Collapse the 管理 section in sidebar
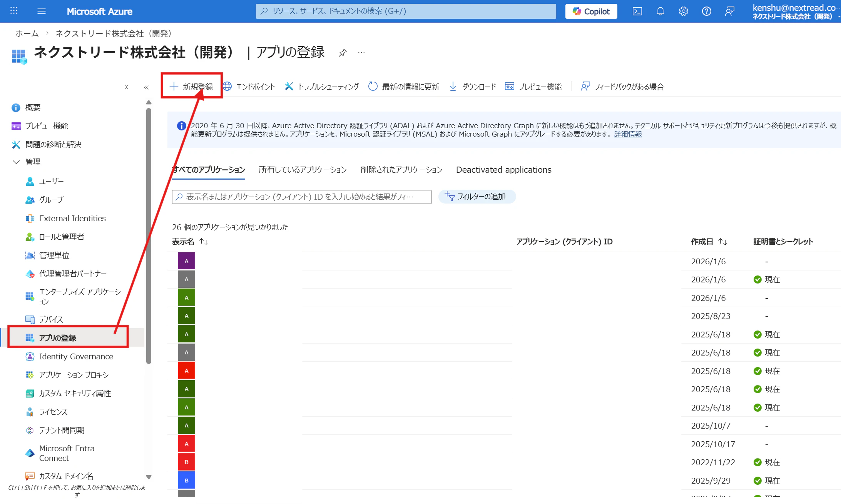This screenshot has width=841, height=504. click(x=16, y=162)
